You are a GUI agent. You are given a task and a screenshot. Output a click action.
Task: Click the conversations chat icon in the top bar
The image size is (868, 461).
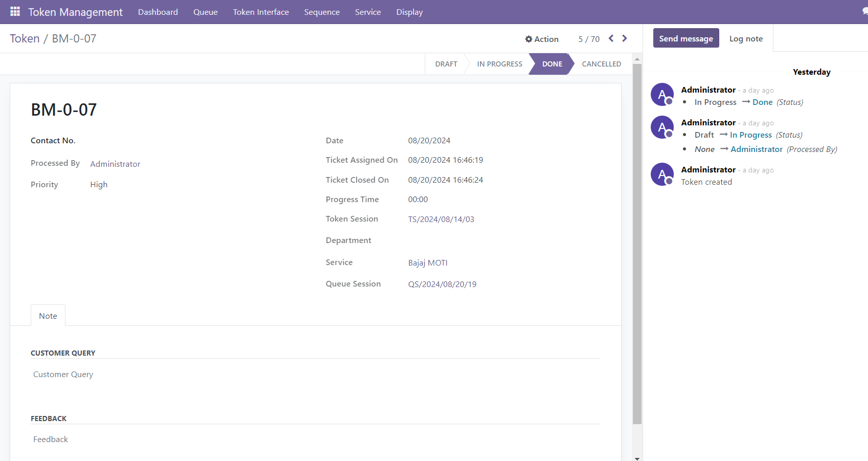coord(864,11)
